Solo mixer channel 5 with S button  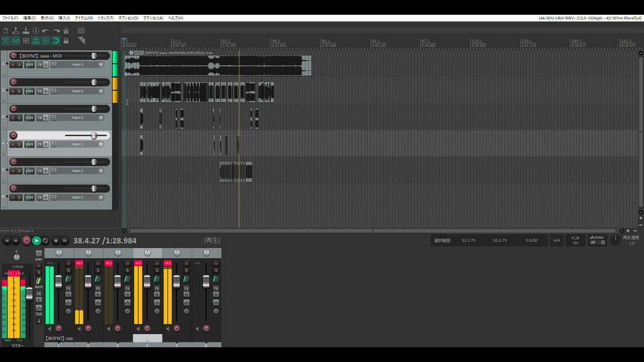186,270
